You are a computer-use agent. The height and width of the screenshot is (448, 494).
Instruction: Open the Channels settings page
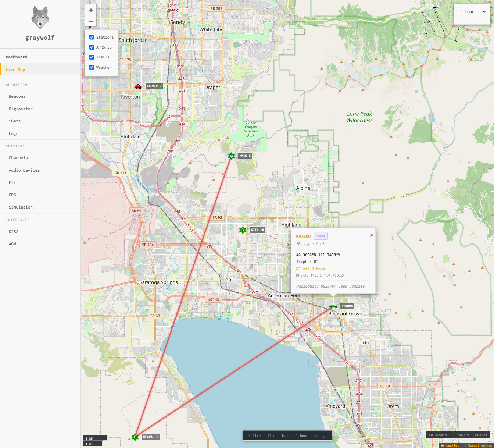(18, 158)
